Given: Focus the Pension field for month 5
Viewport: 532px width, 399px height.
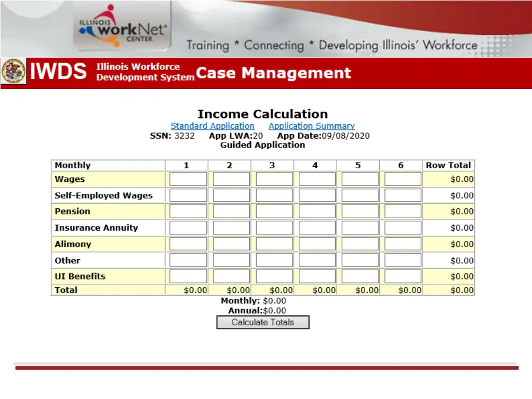Looking at the screenshot, I should 360,211.
